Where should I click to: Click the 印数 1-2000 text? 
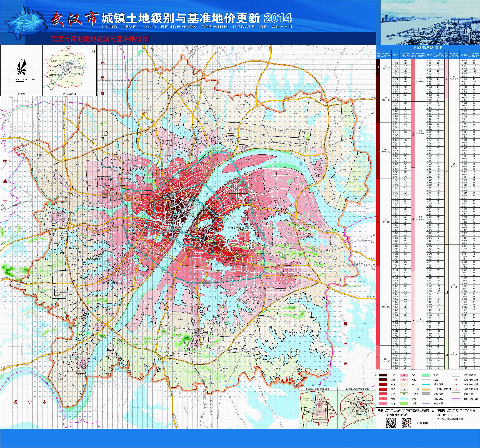(x=448, y=415)
